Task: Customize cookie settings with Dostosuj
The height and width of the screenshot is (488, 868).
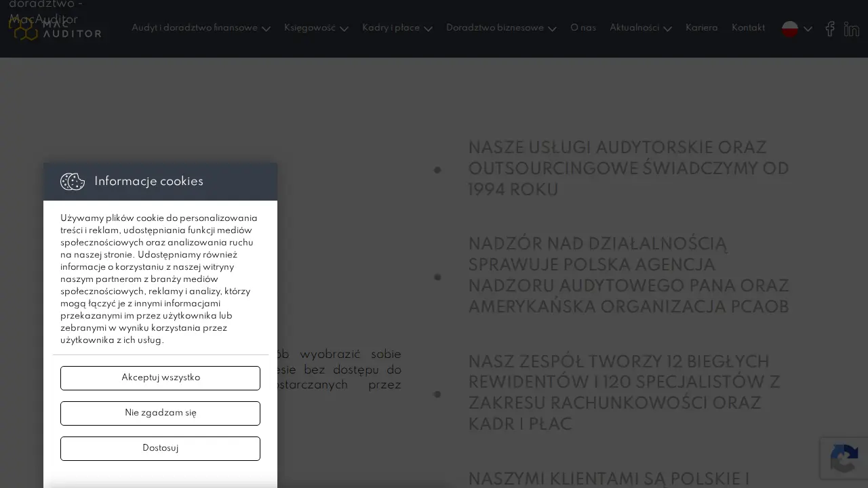Action: tap(160, 449)
